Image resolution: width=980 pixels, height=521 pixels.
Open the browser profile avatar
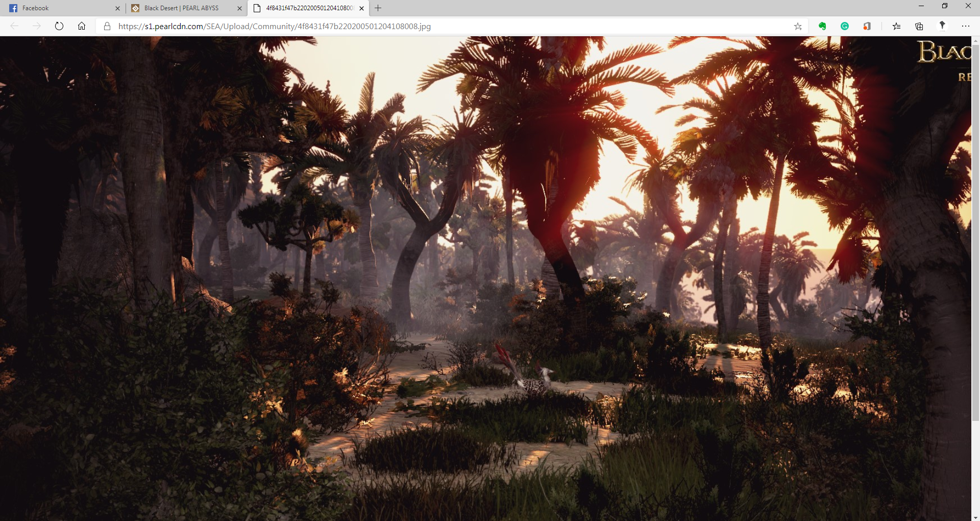pos(942,26)
